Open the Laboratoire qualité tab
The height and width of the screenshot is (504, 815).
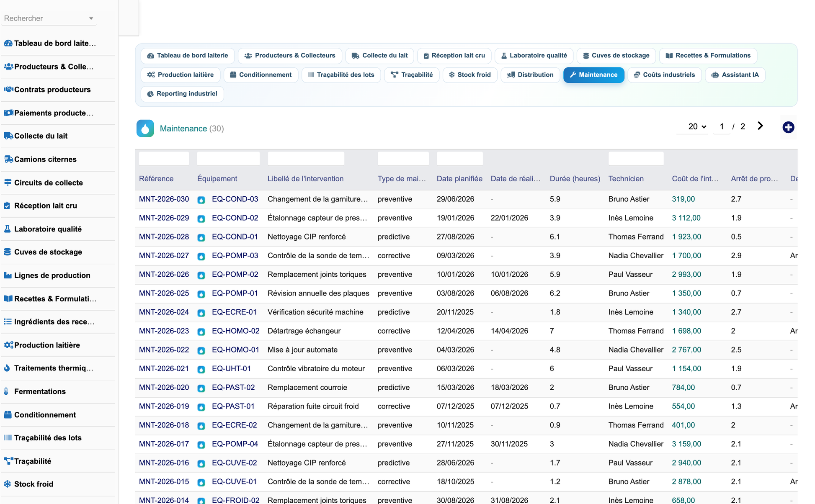coord(534,56)
